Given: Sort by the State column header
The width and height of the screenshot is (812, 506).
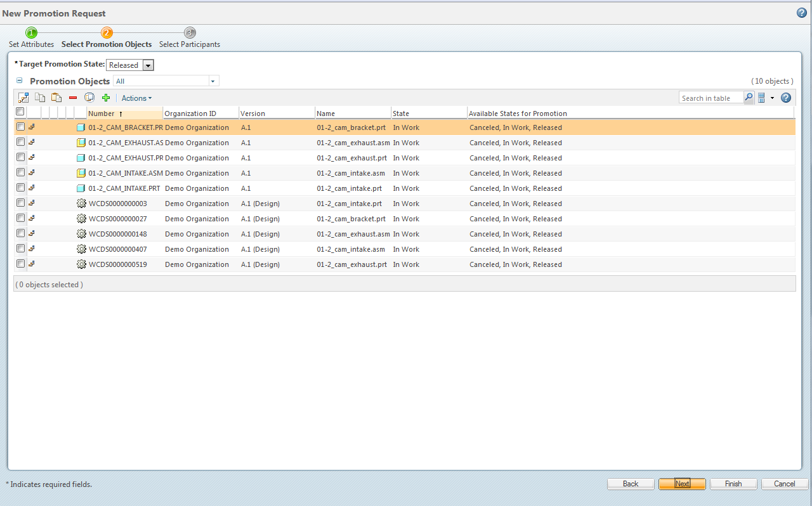Looking at the screenshot, I should pyautogui.click(x=429, y=114).
